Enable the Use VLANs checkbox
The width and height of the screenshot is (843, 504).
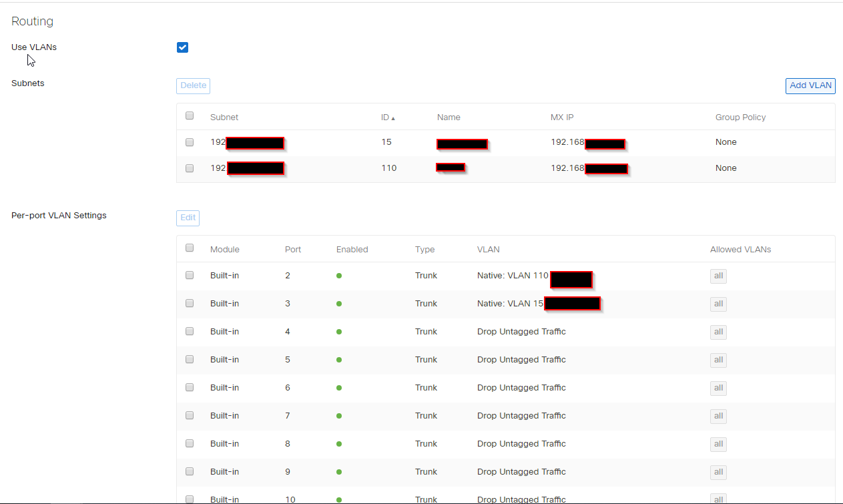(x=182, y=47)
